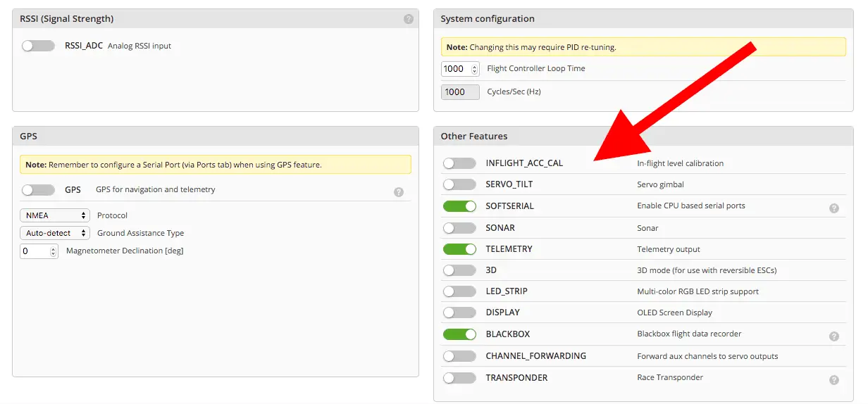Enable the TRANSPONDER race transponder toggle
This screenshot has height=404, width=868.
[459, 378]
